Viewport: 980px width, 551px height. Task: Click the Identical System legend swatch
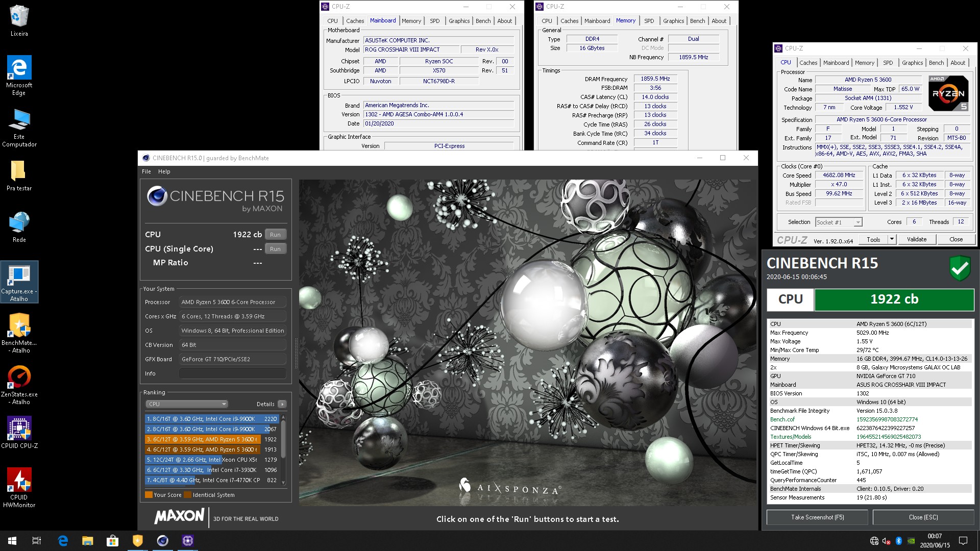[187, 495]
